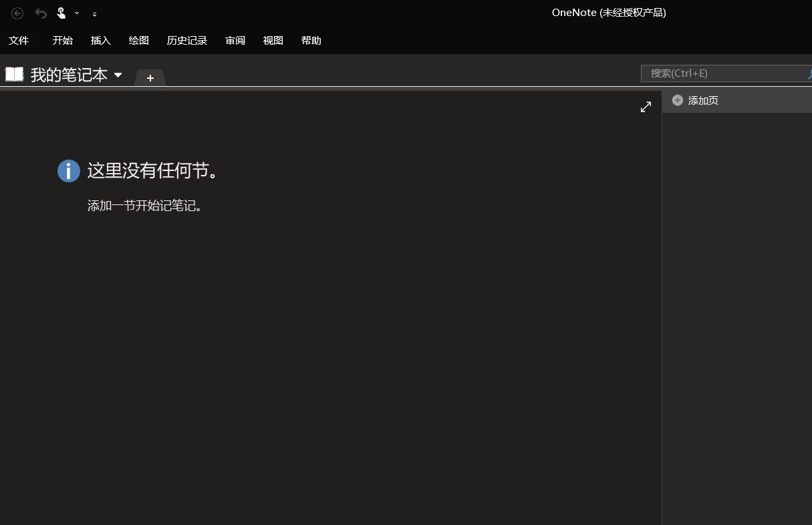Toggle the Touch/Mouse mode hand icon
This screenshot has height=525, width=812.
click(61, 13)
